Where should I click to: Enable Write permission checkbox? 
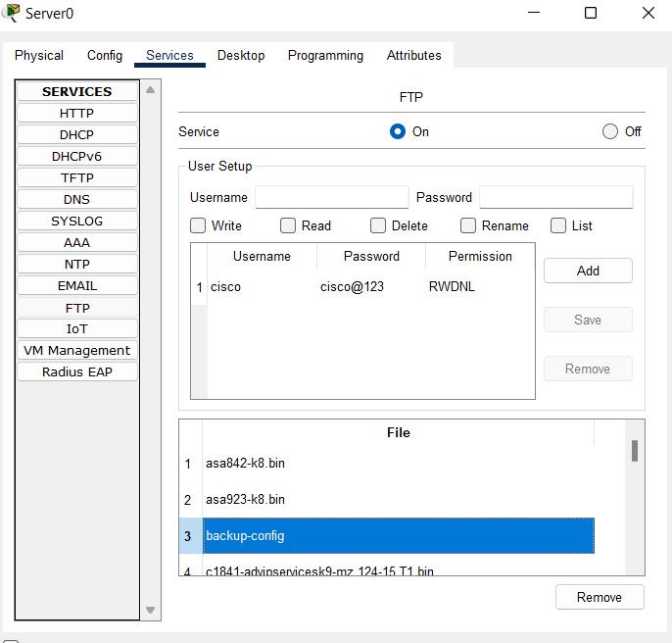point(198,225)
